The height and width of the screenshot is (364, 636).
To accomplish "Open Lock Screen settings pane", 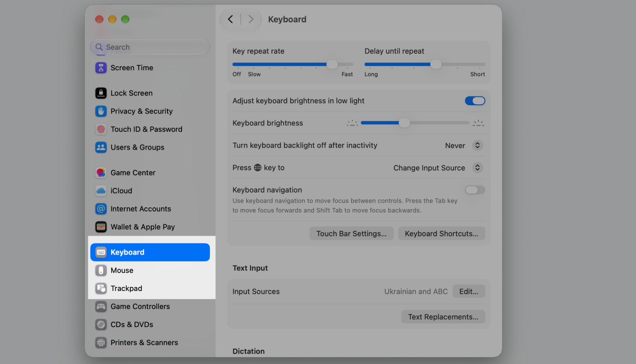I will 150,93.
